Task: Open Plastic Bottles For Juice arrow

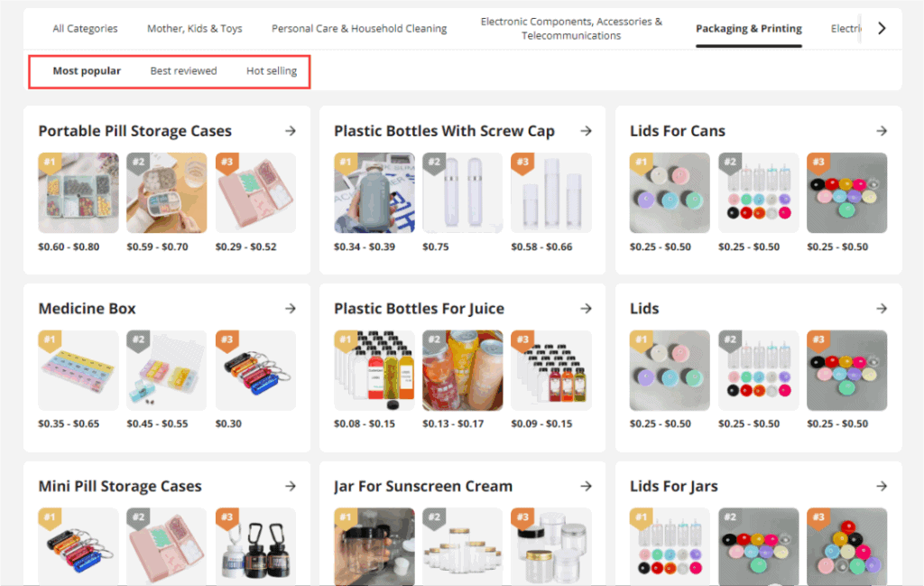Action: pos(586,308)
